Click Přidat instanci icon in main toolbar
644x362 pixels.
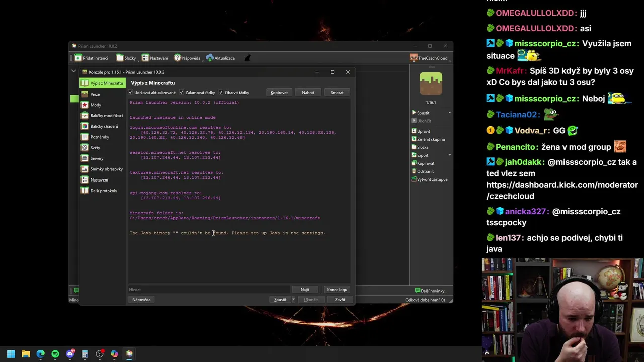(x=78, y=58)
